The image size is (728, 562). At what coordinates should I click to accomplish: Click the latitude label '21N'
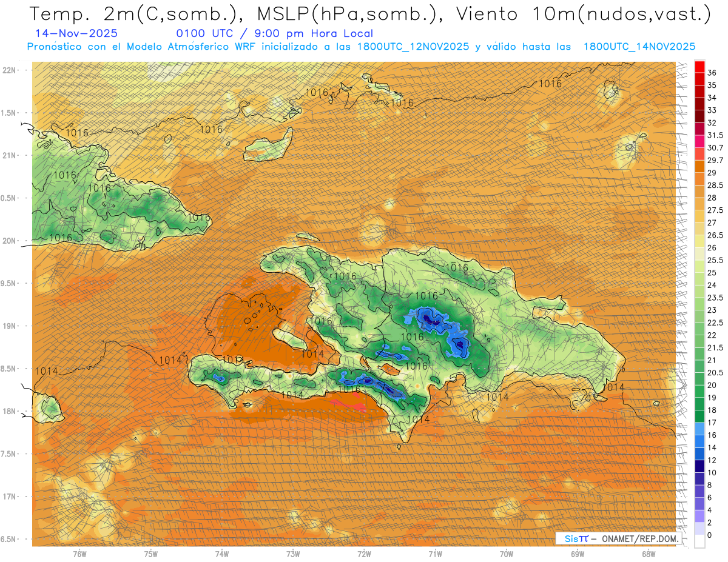[10, 155]
